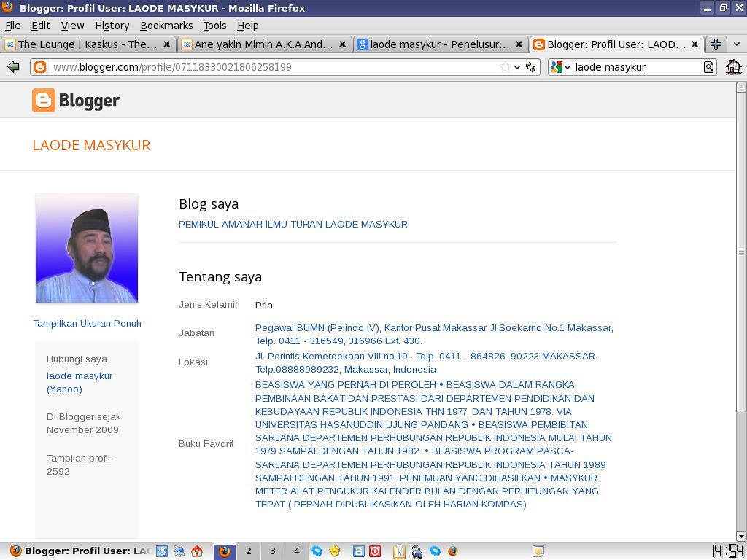Close the Kaskus Lounge tab
Screen dimensions: 747x560
click(166, 44)
